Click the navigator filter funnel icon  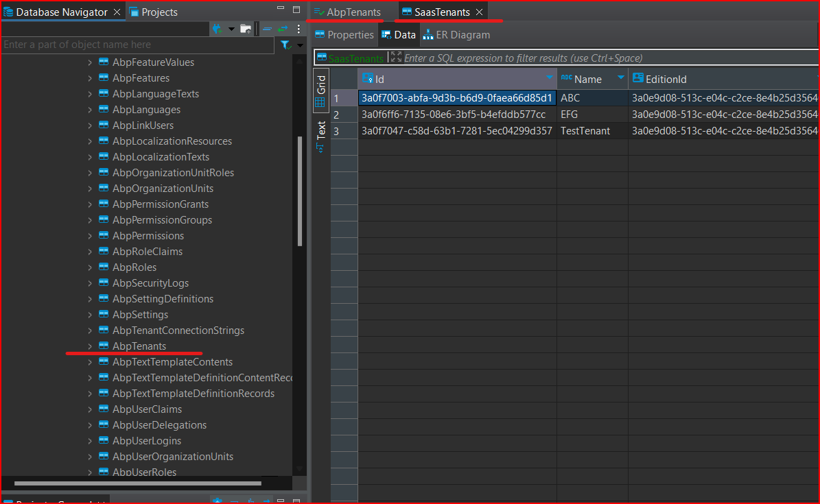[x=285, y=45]
